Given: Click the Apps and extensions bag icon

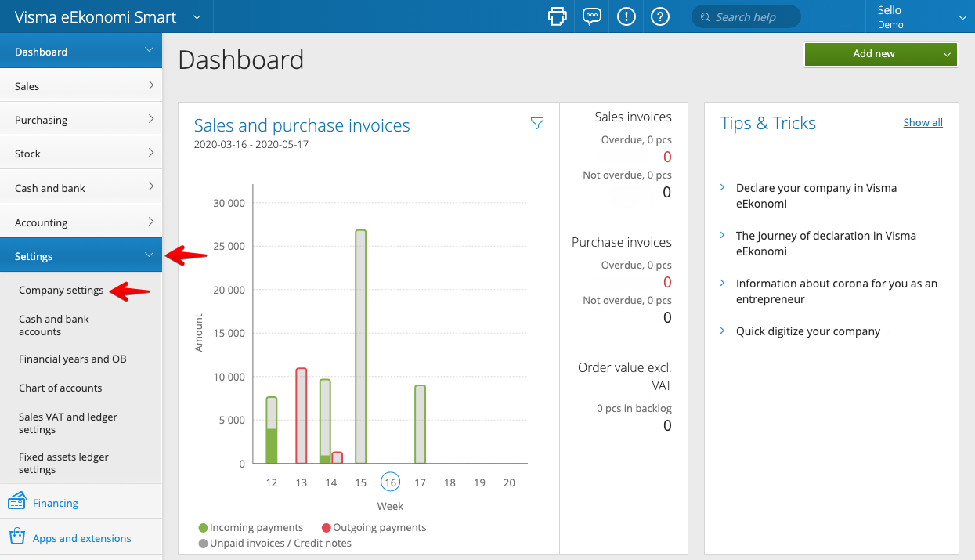Looking at the screenshot, I should 17,537.
